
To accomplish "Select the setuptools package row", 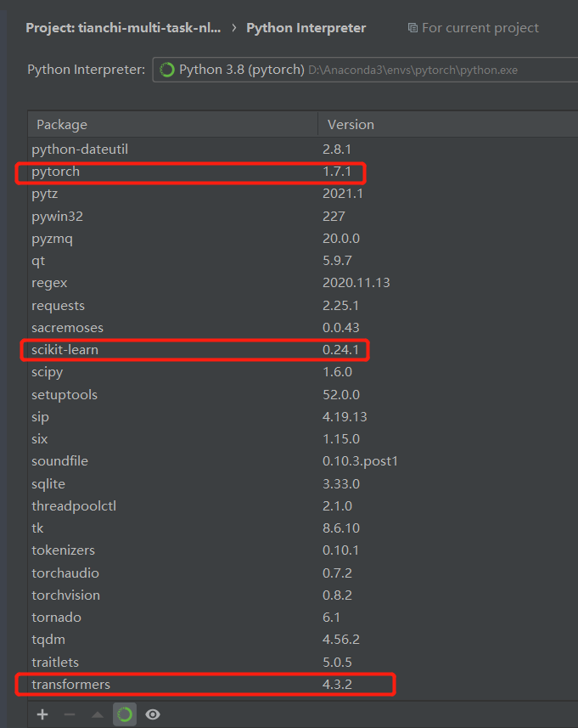I will [x=303, y=395].
